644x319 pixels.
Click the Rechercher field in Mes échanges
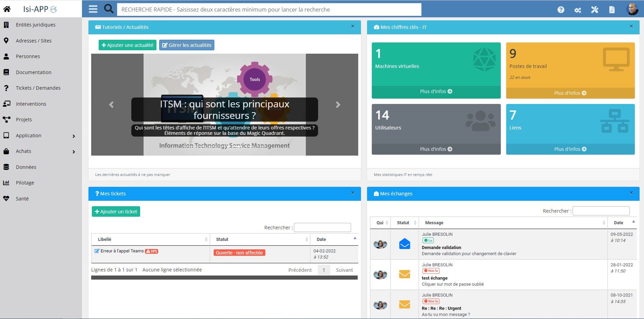click(601, 211)
